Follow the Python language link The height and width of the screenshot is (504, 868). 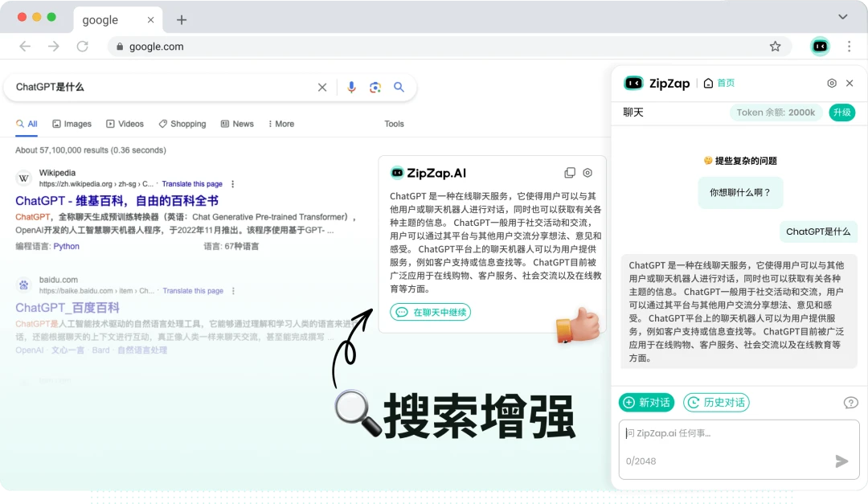click(67, 247)
